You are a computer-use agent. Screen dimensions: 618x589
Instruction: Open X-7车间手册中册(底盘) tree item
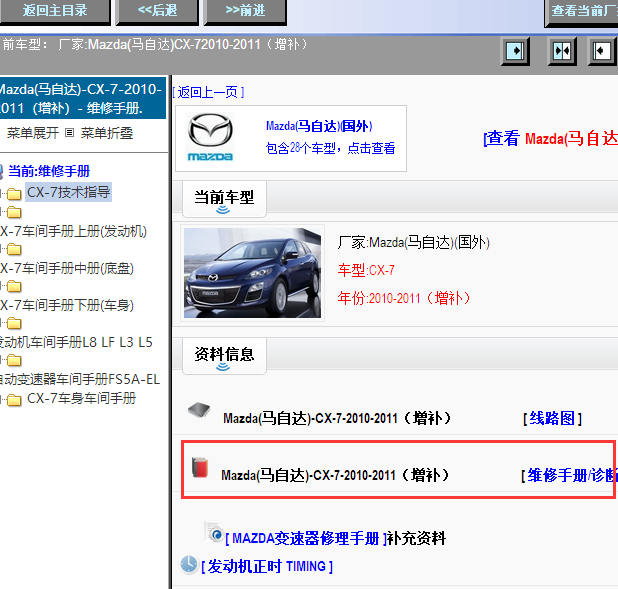(x=67, y=268)
